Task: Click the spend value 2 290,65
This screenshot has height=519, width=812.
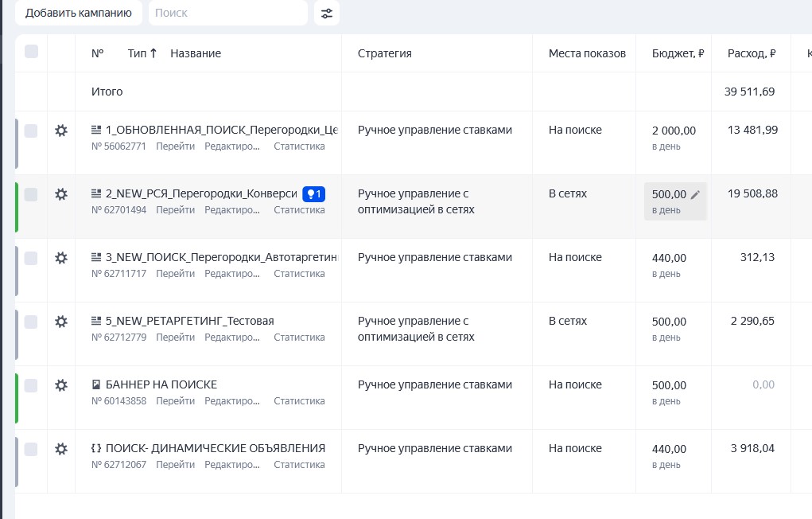Action: click(x=752, y=321)
